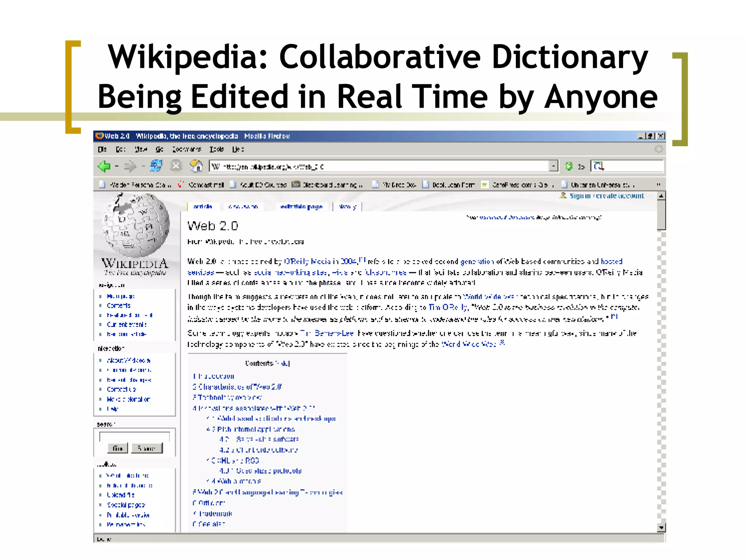Click the vertical scrollbar up arrow
Image resolution: width=747 pixels, height=560 pixels.
661,196
